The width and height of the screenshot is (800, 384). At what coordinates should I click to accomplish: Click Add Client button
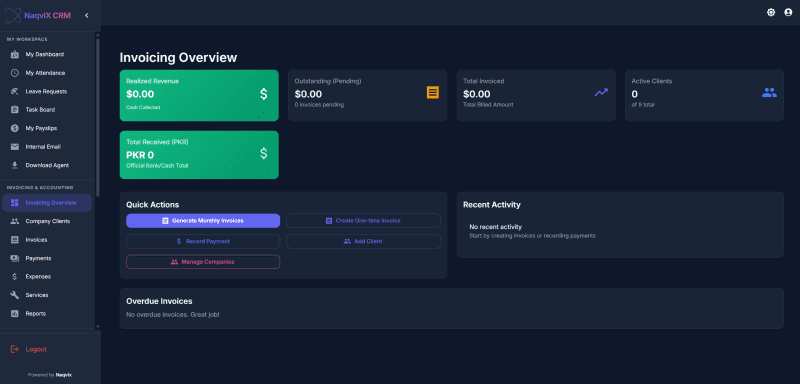363,241
